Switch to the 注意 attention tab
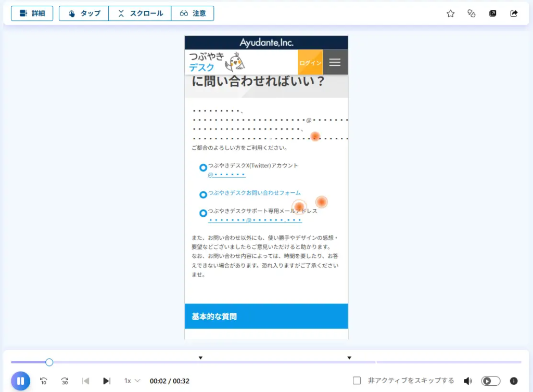533x392 pixels. click(x=193, y=14)
